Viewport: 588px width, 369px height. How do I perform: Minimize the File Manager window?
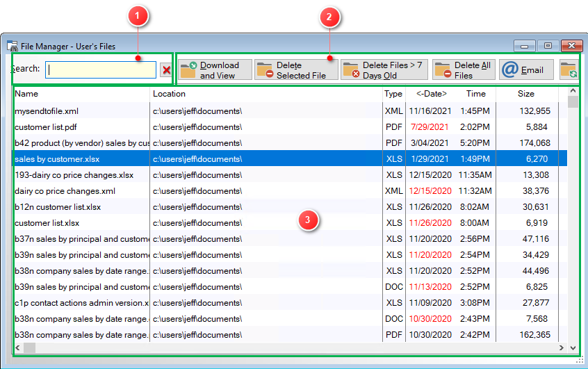525,46
